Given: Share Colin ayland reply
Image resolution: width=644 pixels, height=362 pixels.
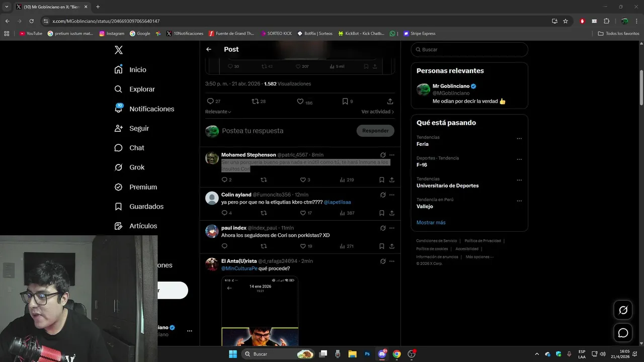Looking at the screenshot, I should click(392, 213).
